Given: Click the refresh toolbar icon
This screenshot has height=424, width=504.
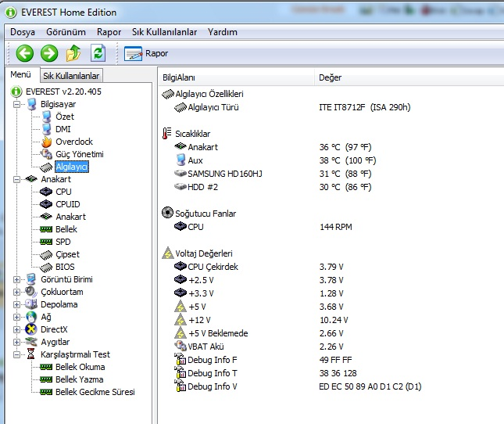Looking at the screenshot, I should point(98,53).
